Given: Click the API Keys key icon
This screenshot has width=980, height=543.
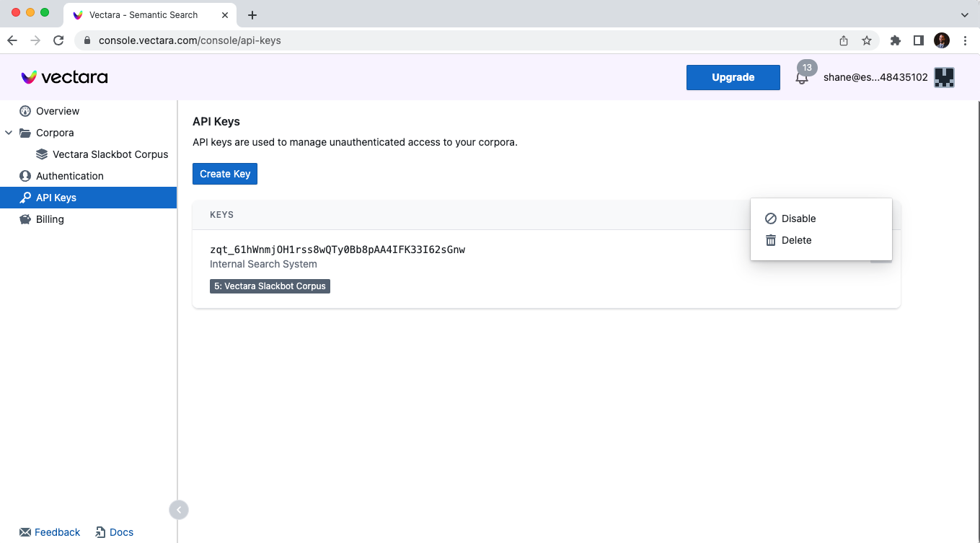Looking at the screenshot, I should tap(25, 197).
